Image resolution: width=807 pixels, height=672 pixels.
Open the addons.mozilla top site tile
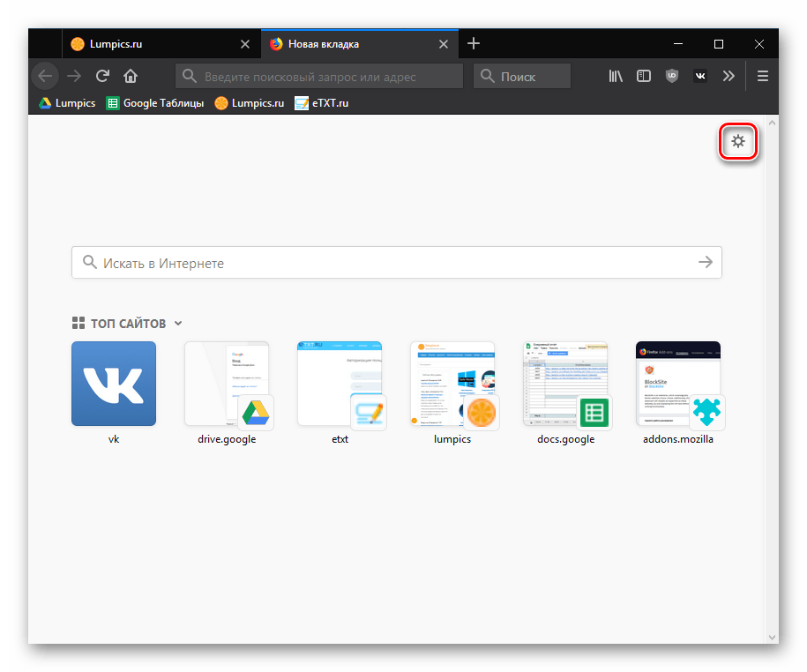(677, 384)
